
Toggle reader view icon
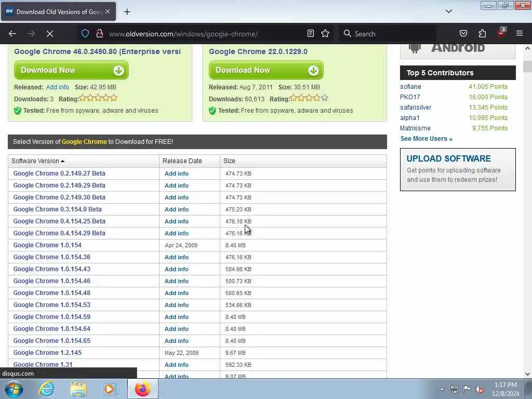coord(311,34)
